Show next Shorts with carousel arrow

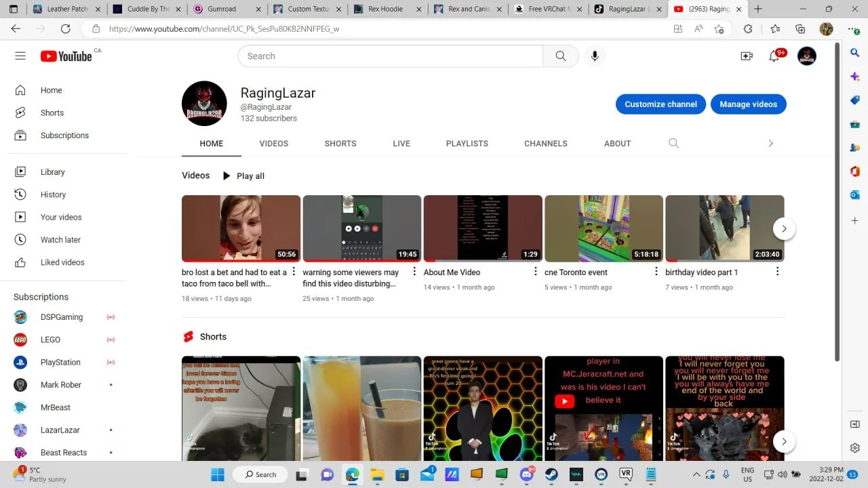pyautogui.click(x=784, y=441)
